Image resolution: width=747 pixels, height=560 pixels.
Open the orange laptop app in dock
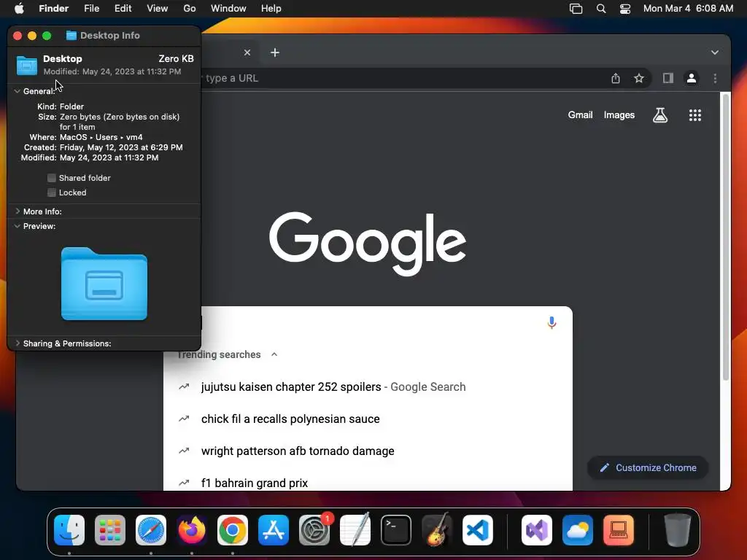click(619, 530)
